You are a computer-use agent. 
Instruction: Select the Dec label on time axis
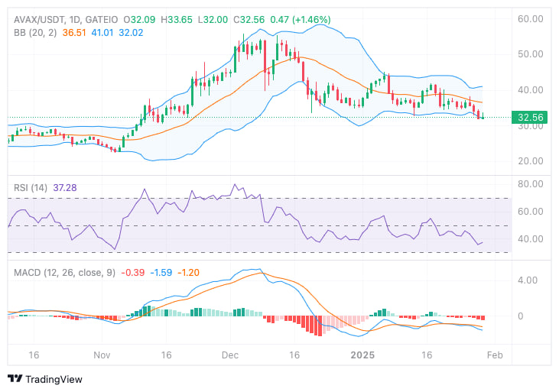(x=230, y=355)
